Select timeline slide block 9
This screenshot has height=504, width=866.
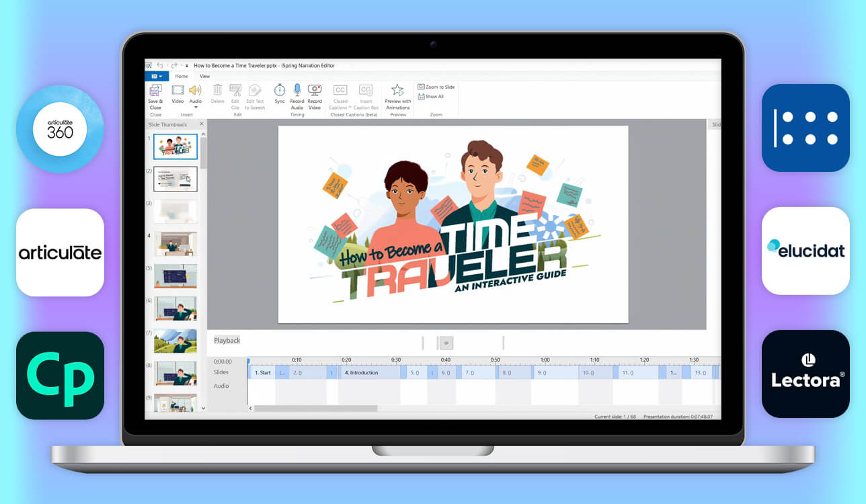(x=555, y=372)
